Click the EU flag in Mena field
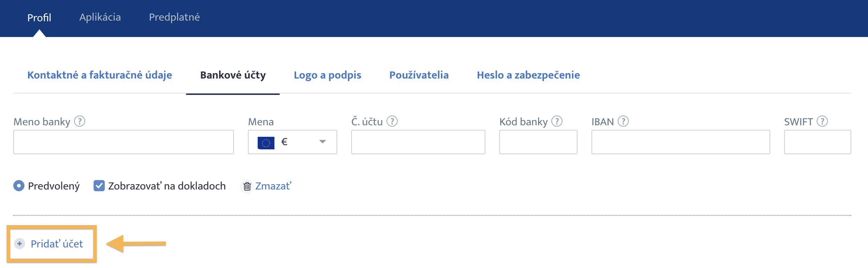The width and height of the screenshot is (868, 268). pyautogui.click(x=266, y=142)
